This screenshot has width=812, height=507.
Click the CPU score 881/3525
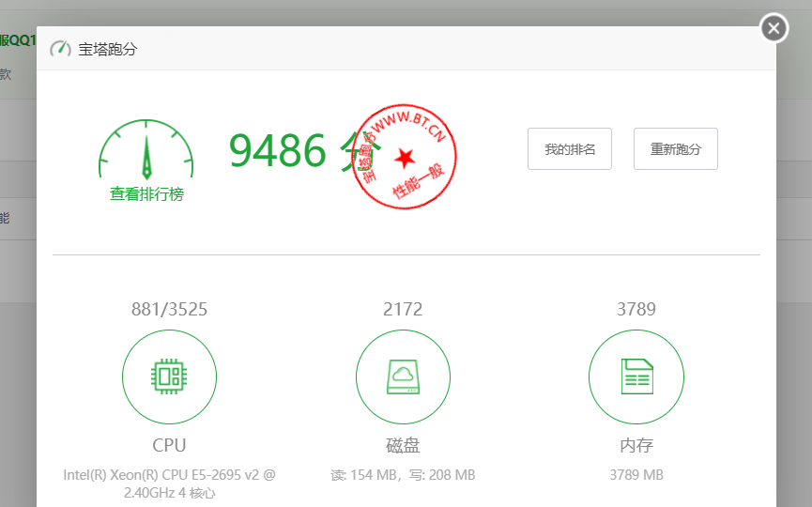pyautogui.click(x=169, y=310)
